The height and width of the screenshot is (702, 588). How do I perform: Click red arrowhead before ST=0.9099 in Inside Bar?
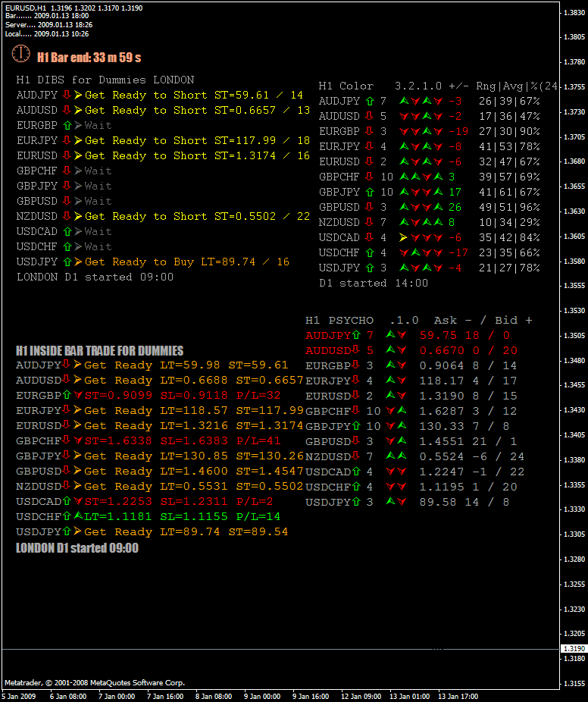point(78,395)
